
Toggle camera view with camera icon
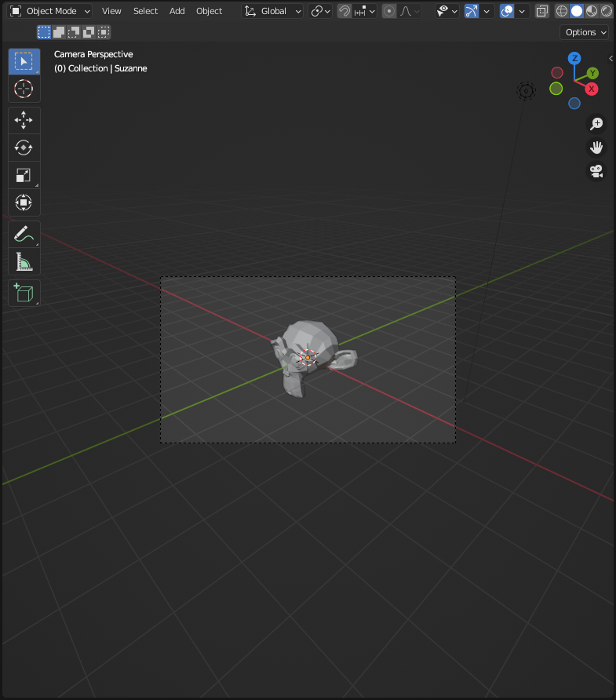[596, 171]
